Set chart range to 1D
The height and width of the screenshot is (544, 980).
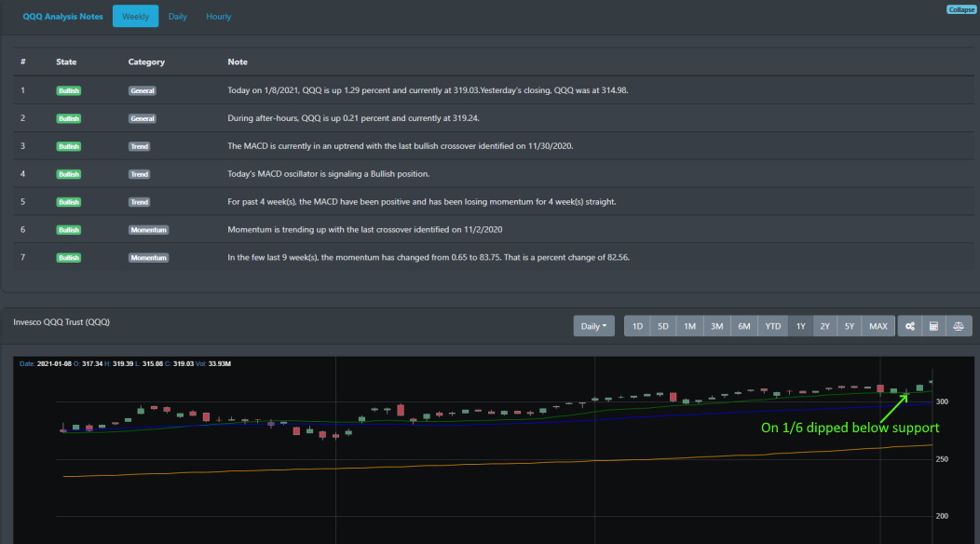pyautogui.click(x=637, y=326)
